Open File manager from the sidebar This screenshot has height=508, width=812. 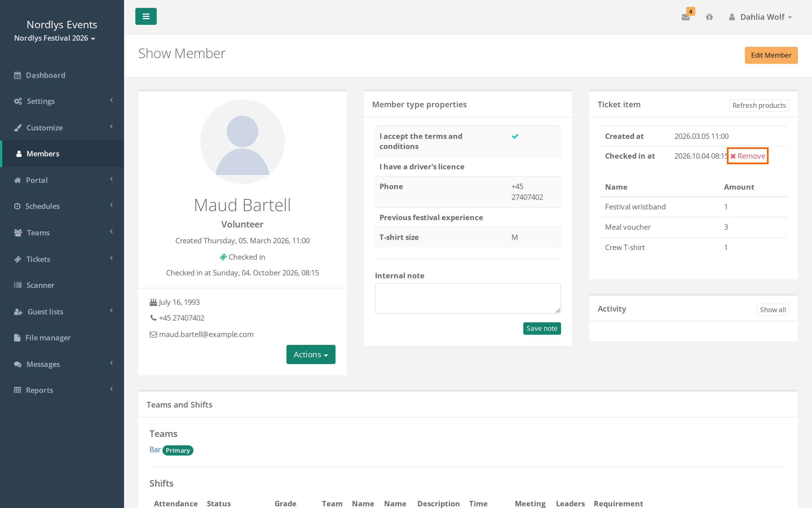[x=62, y=338]
